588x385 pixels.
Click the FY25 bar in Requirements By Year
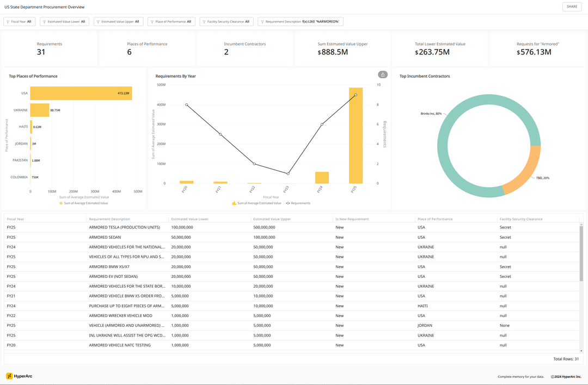356,136
